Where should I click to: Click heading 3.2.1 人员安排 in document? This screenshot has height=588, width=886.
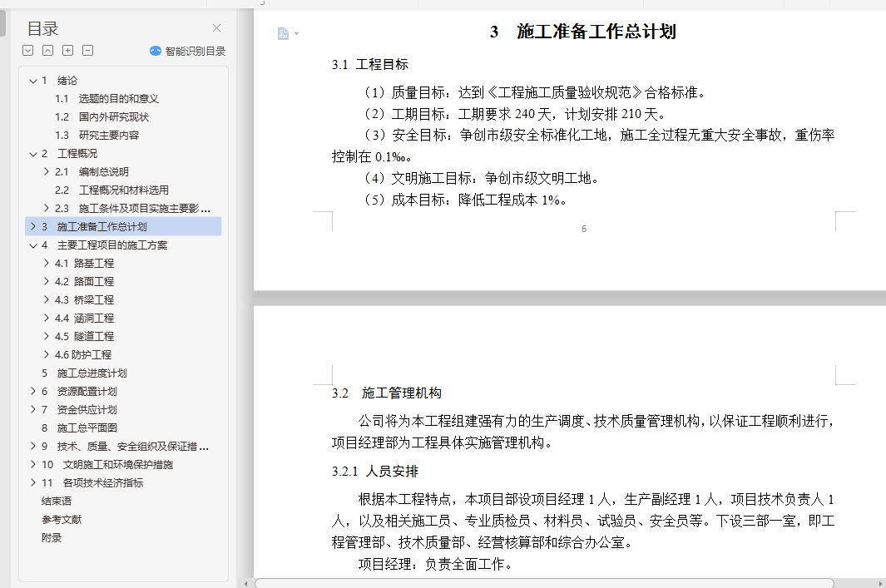[375, 471]
